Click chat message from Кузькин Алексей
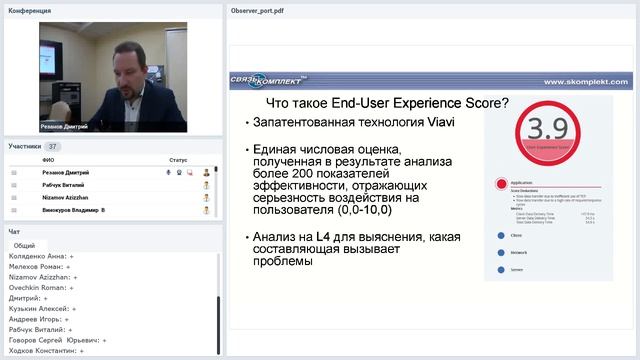The width and height of the screenshot is (640, 360). point(42,309)
